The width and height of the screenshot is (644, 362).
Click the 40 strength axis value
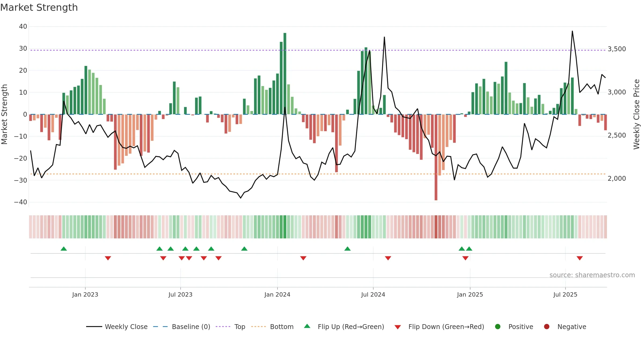coord(23,26)
